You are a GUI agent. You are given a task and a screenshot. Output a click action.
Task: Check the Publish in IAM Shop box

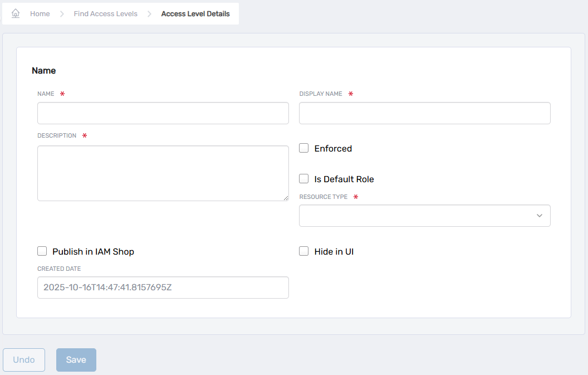[x=42, y=251]
